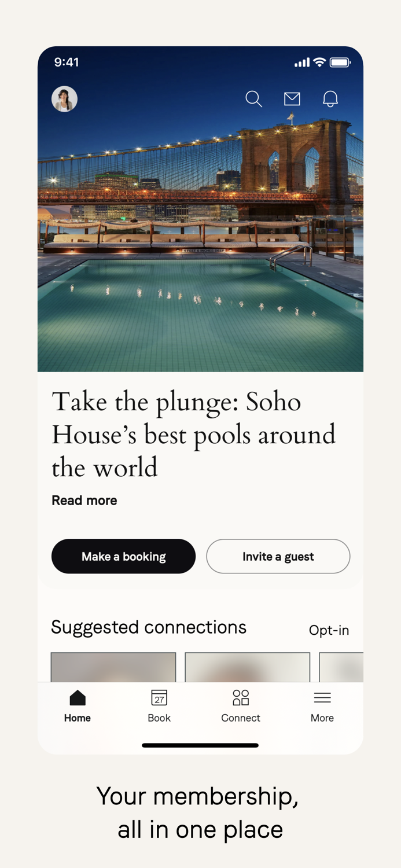
Task: Select the Home house icon
Action: pos(77,698)
